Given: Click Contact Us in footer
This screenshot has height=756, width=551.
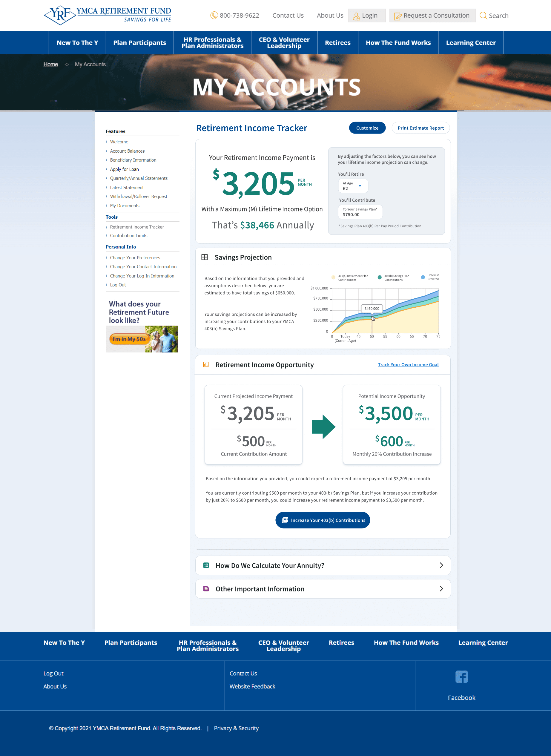Looking at the screenshot, I should [x=243, y=673].
